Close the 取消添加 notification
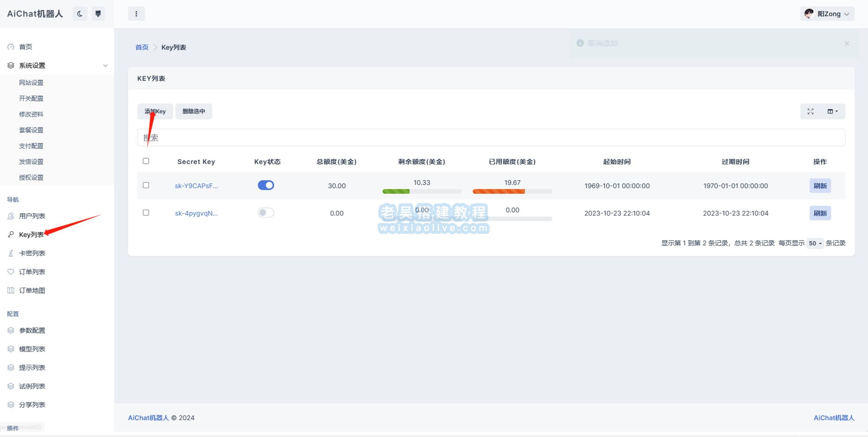Image resolution: width=868 pixels, height=437 pixels. 847,43
